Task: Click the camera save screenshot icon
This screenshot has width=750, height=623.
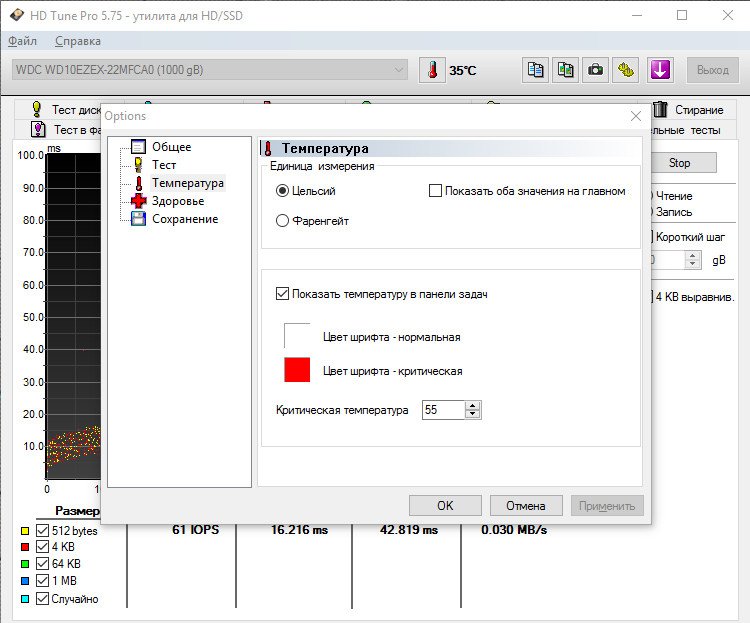Action: (596, 70)
